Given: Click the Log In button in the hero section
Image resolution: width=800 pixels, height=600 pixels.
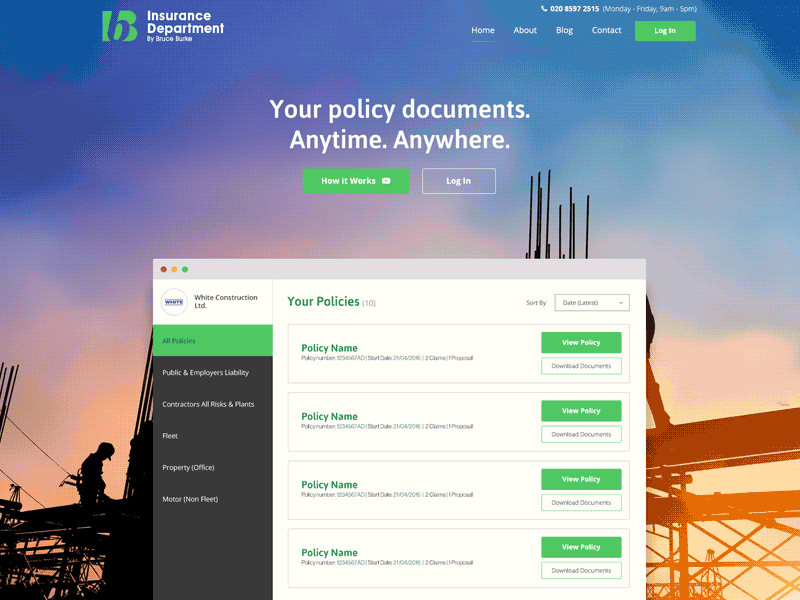Looking at the screenshot, I should click(458, 181).
